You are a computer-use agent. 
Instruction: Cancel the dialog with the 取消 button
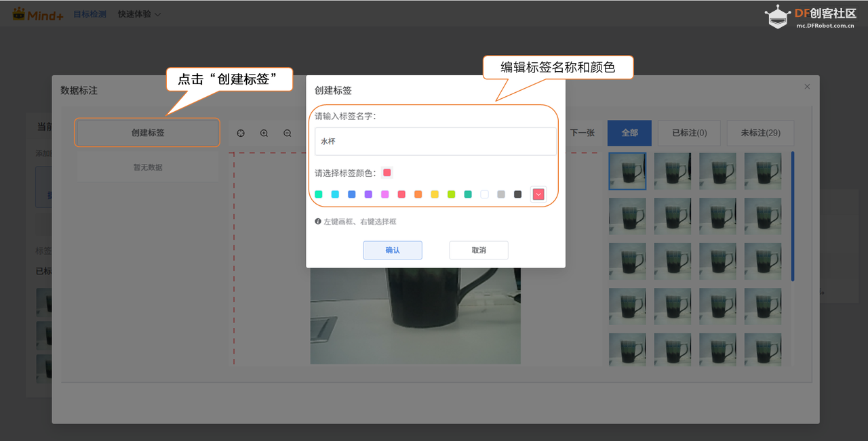point(479,250)
